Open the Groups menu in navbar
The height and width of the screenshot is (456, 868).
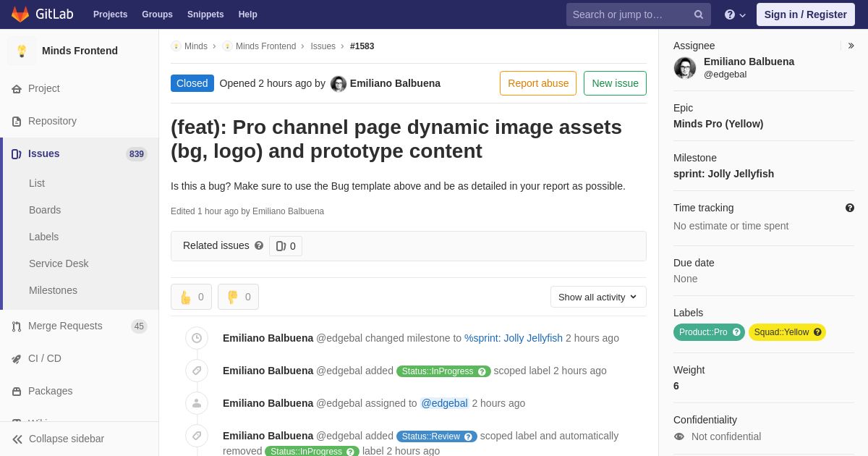[x=157, y=14]
